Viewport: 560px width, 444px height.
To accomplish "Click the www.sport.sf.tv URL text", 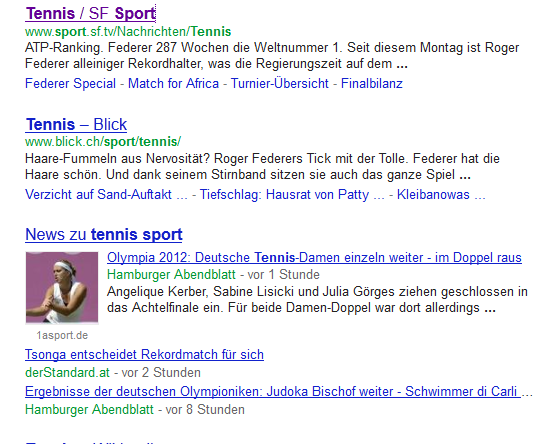I will click(128, 31).
